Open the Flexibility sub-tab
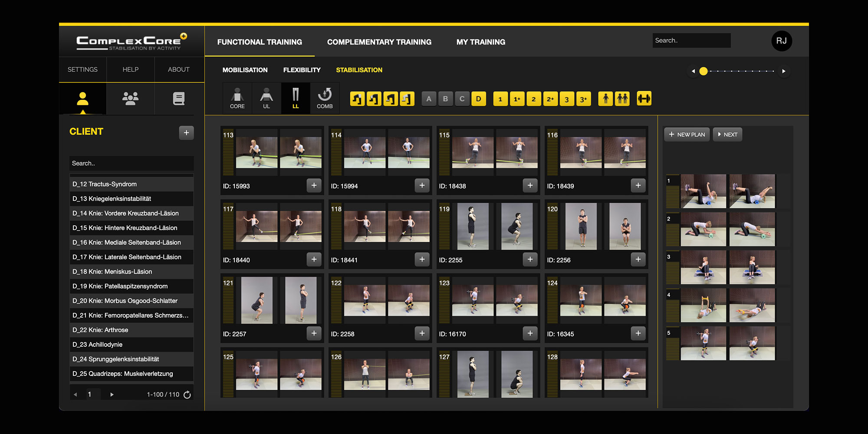 [302, 70]
